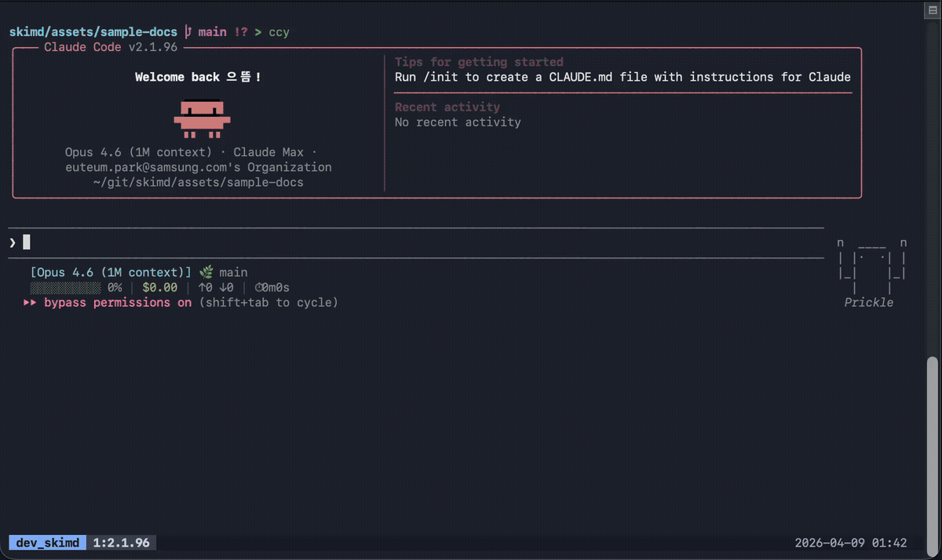
Task: Click the euteum.park@samsung.com's Organization text
Action: (198, 167)
